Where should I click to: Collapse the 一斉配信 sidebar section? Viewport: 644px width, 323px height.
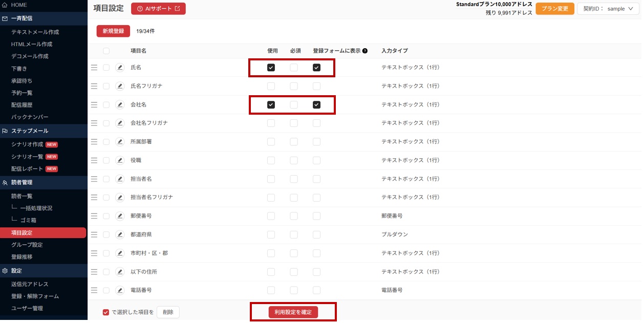click(x=44, y=18)
